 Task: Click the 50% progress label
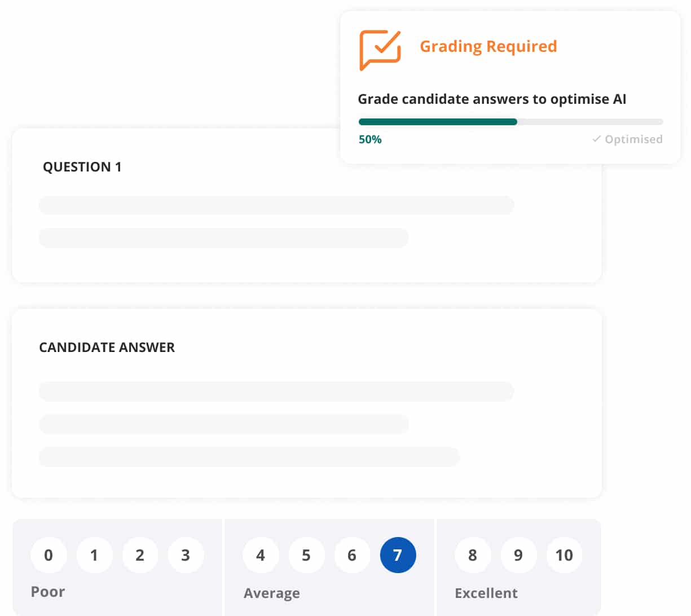pyautogui.click(x=370, y=139)
